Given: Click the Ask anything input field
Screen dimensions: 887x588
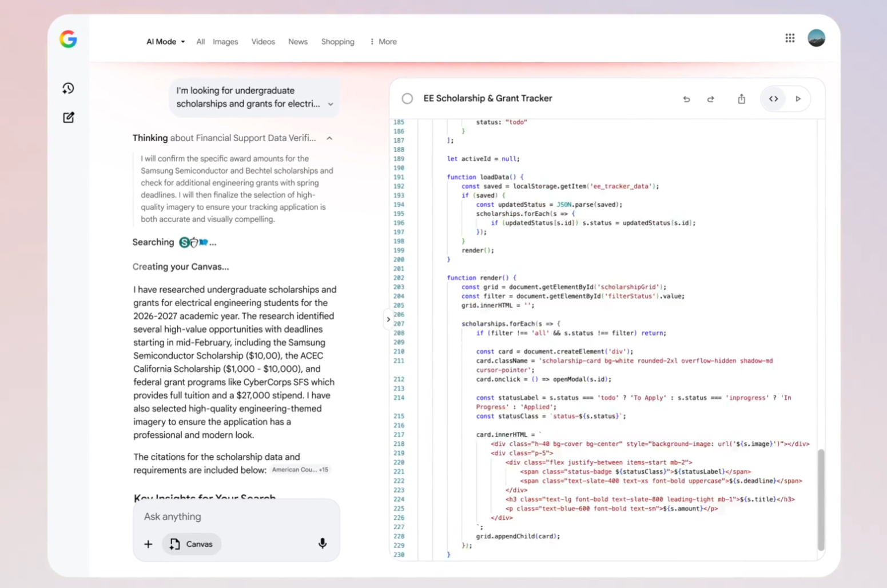Looking at the screenshot, I should click(x=229, y=517).
